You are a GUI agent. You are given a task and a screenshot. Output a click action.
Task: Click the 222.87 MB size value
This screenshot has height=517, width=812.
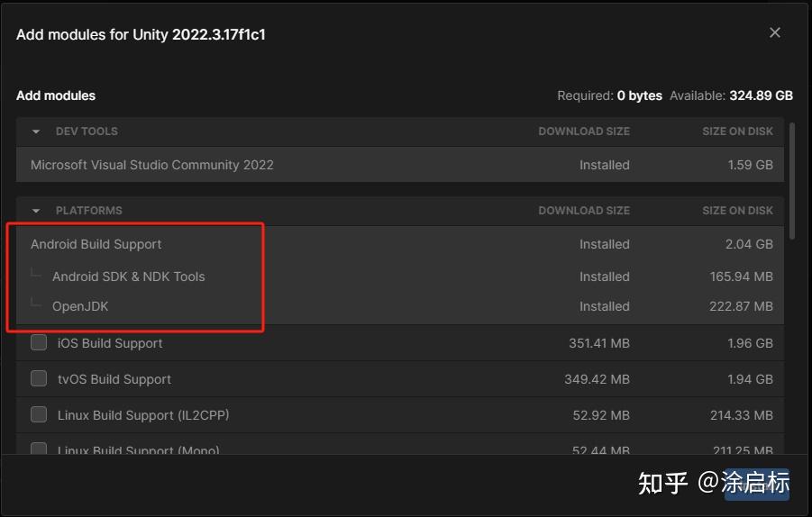click(x=741, y=306)
